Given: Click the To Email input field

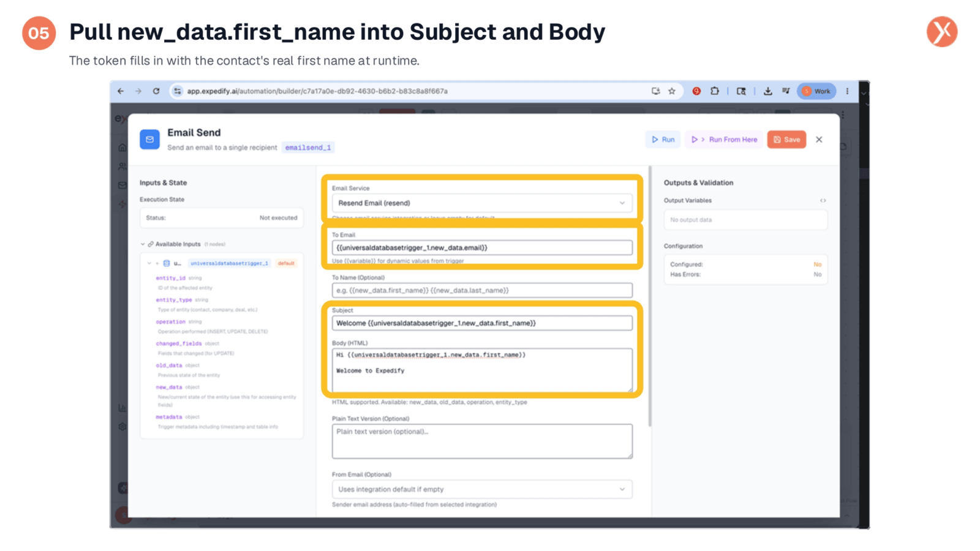Looking at the screenshot, I should [482, 248].
